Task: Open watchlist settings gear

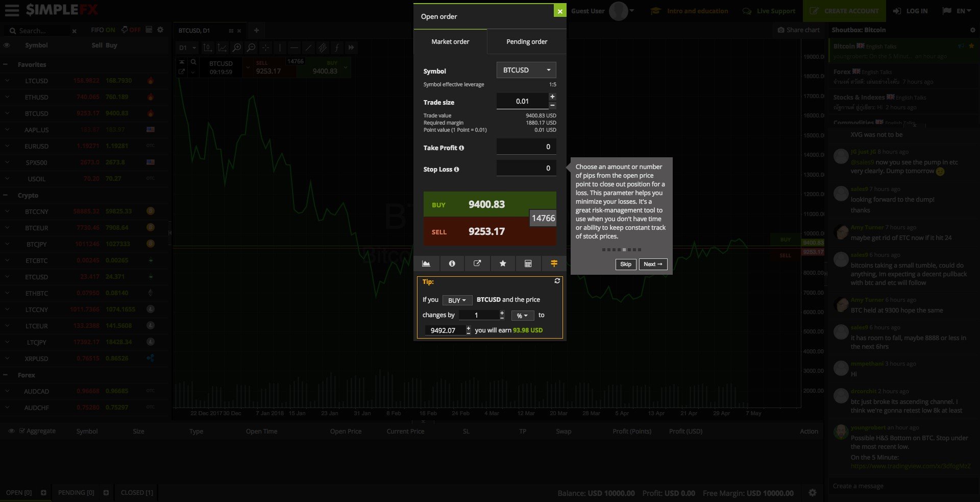Action: pos(160,30)
